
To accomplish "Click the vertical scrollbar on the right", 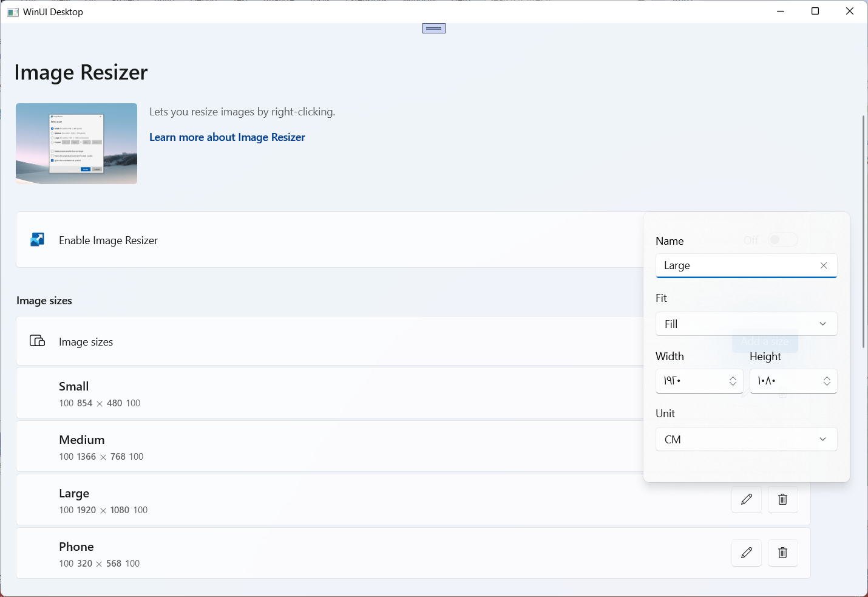I will 863,231.
